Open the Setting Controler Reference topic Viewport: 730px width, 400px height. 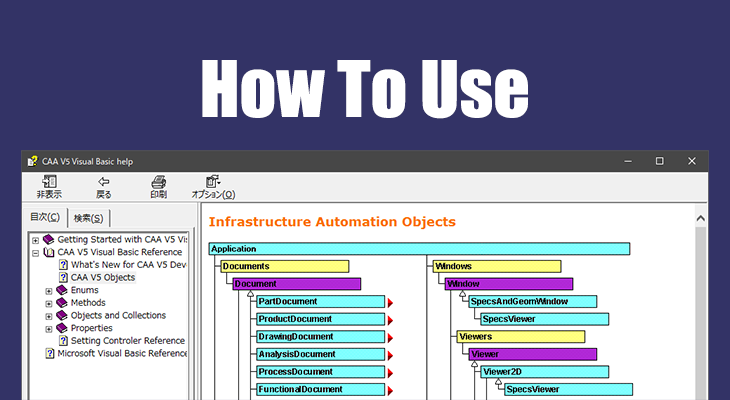(127, 341)
